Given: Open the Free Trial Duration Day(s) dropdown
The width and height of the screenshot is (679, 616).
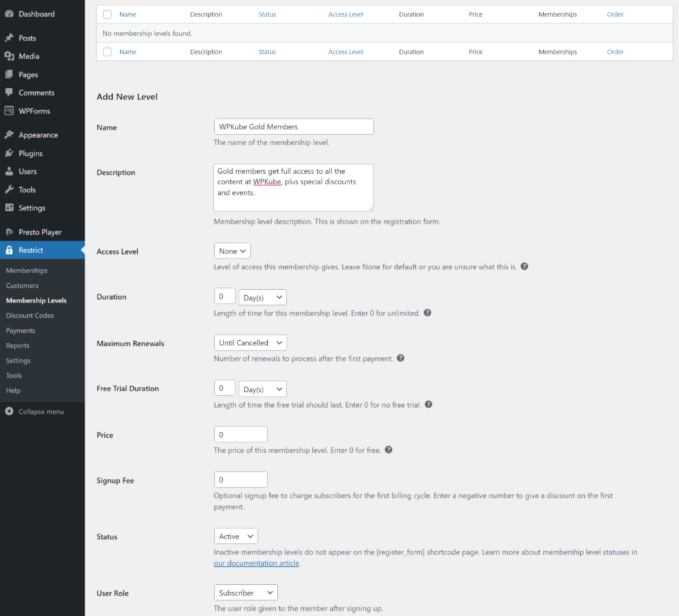Looking at the screenshot, I should tap(263, 389).
